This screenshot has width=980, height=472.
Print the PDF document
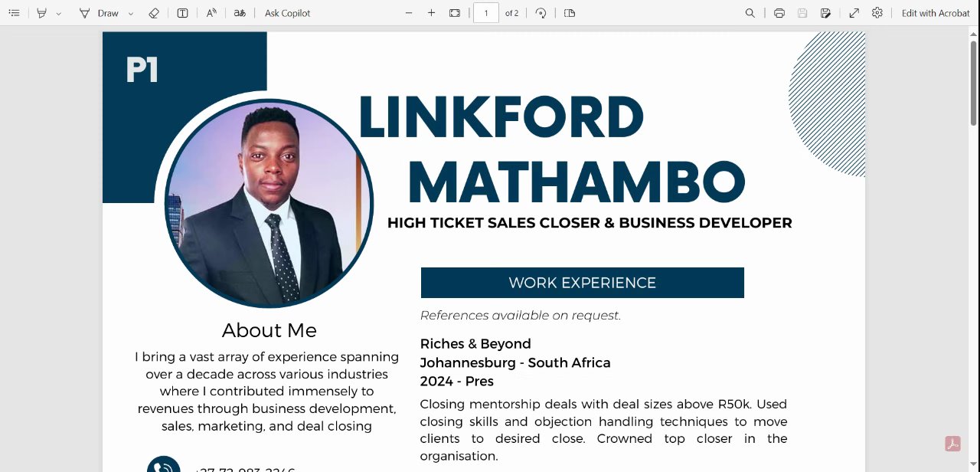pos(779,13)
